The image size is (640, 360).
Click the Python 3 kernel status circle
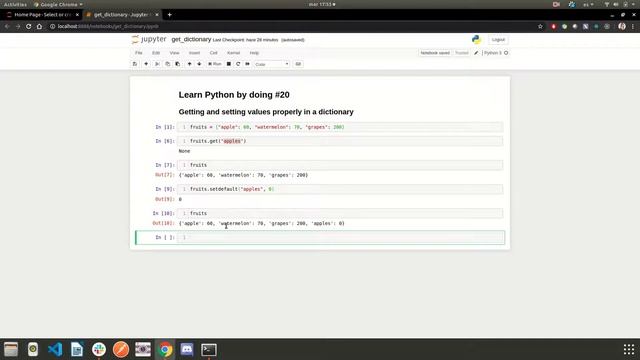tap(506, 53)
